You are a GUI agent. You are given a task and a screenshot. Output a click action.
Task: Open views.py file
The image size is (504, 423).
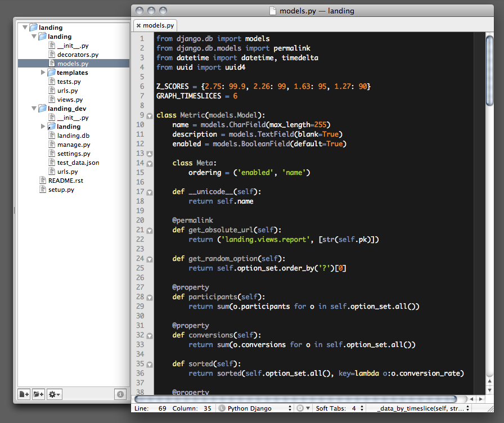coord(70,100)
